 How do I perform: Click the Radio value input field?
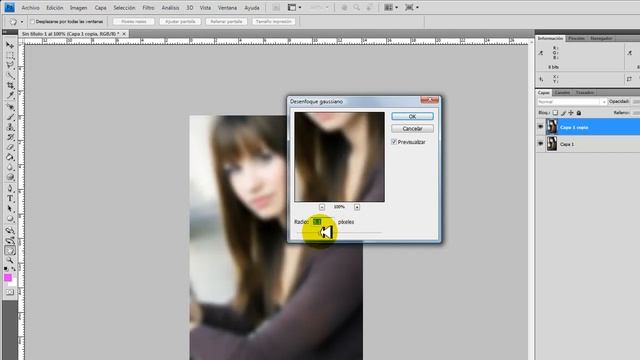click(323, 222)
